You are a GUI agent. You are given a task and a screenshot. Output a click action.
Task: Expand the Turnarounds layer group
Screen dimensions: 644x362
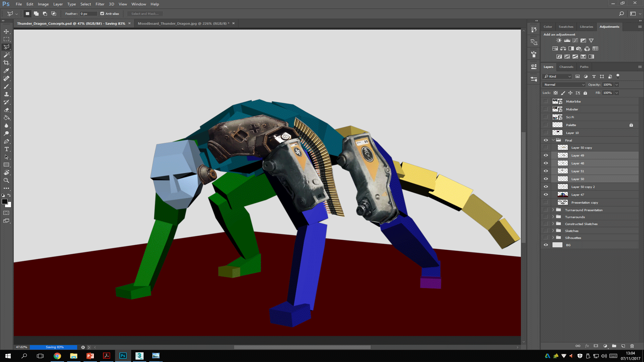pyautogui.click(x=553, y=217)
